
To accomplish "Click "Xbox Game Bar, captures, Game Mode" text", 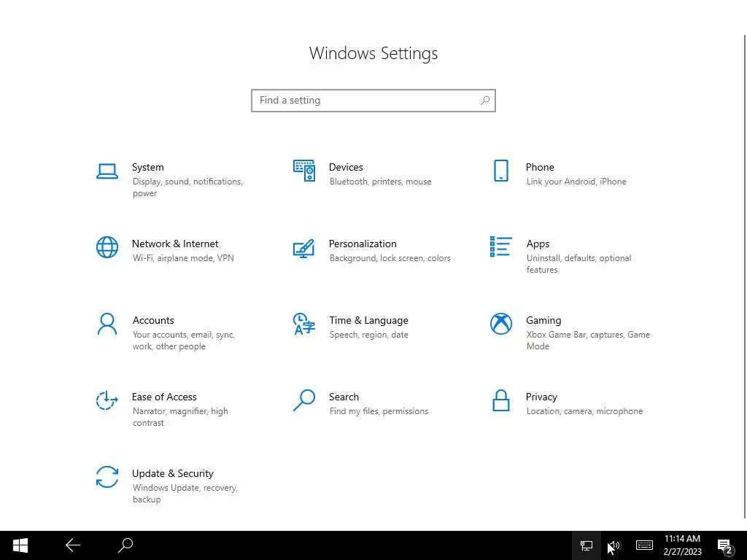I will (589, 341).
